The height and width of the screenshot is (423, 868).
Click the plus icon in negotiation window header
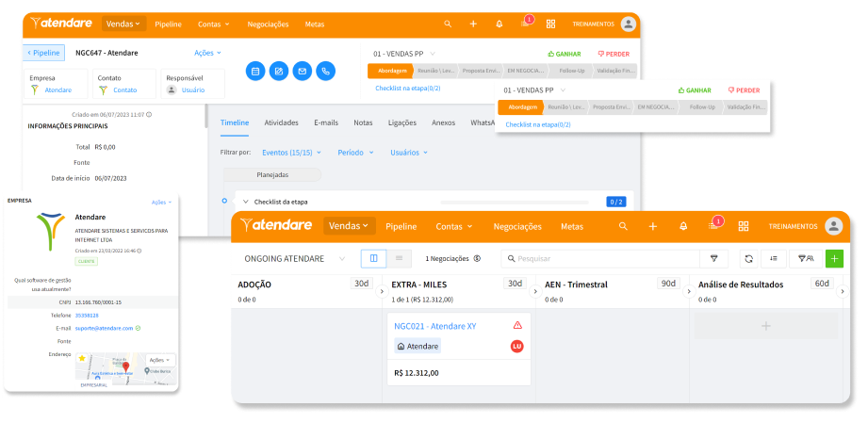click(473, 24)
